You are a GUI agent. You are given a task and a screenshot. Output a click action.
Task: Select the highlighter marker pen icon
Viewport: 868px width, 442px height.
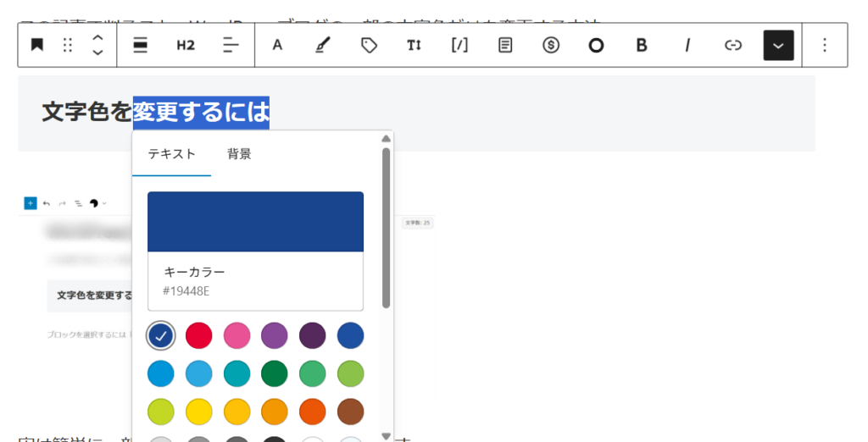(323, 46)
